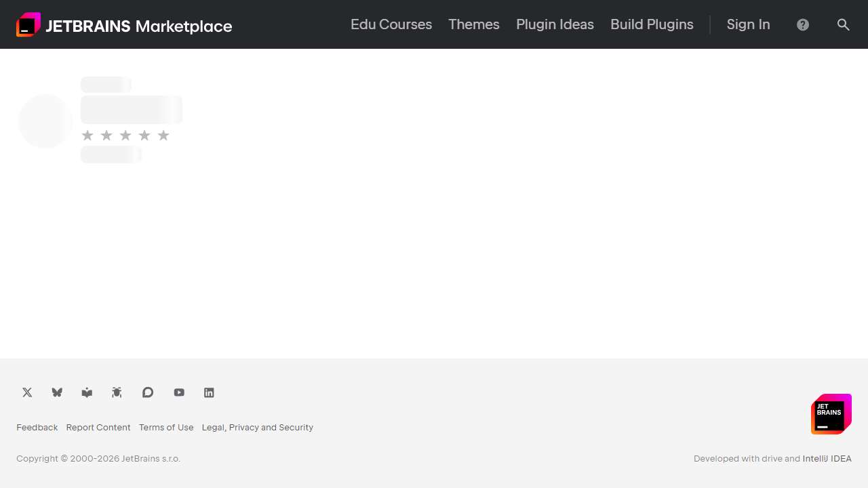This screenshot has height=488, width=868.
Task: Click the JetBrains logo in the footer
Action: (x=831, y=414)
